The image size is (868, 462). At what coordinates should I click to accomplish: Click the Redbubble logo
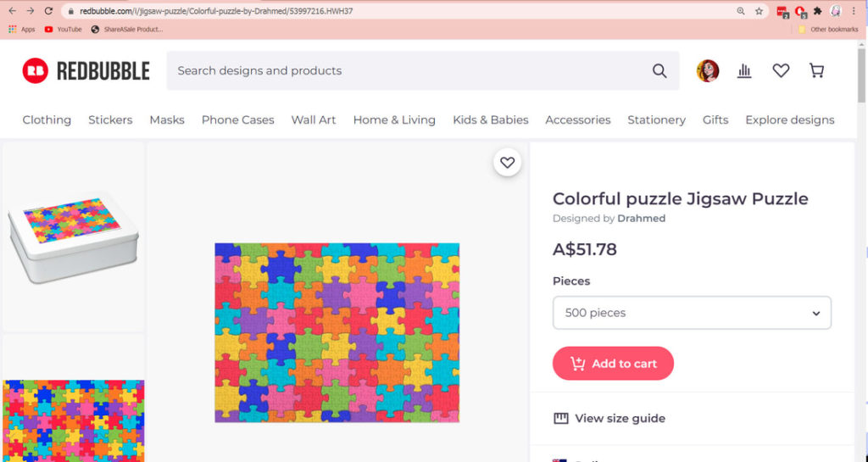(x=86, y=71)
